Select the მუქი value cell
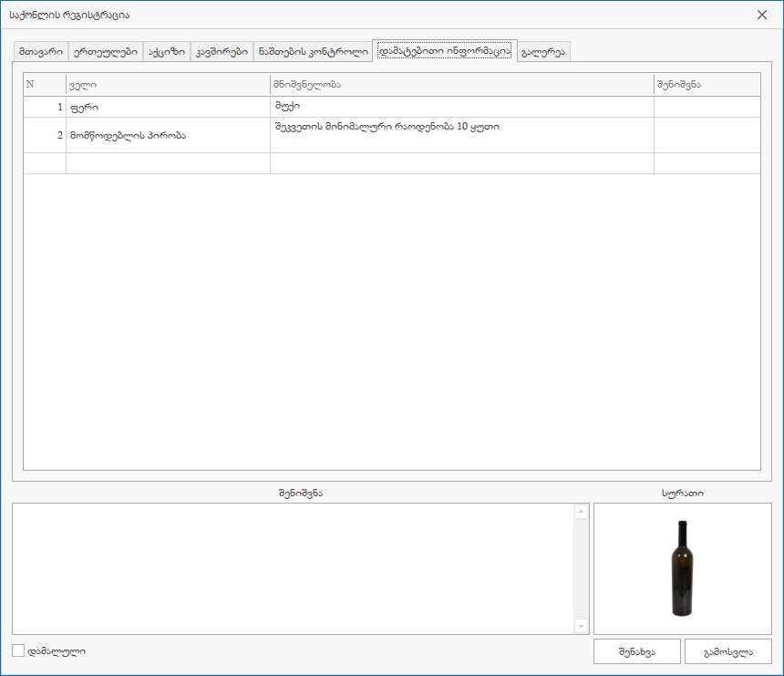The image size is (784, 676). coord(461,107)
